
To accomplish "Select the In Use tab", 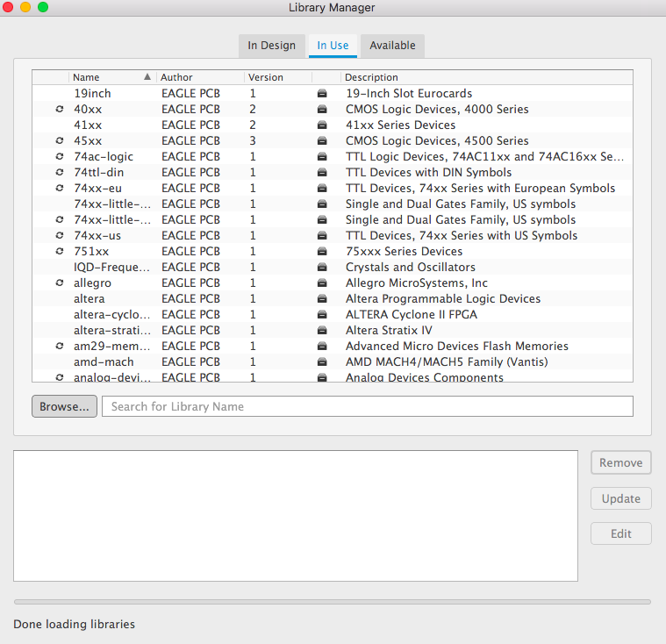I will (333, 46).
